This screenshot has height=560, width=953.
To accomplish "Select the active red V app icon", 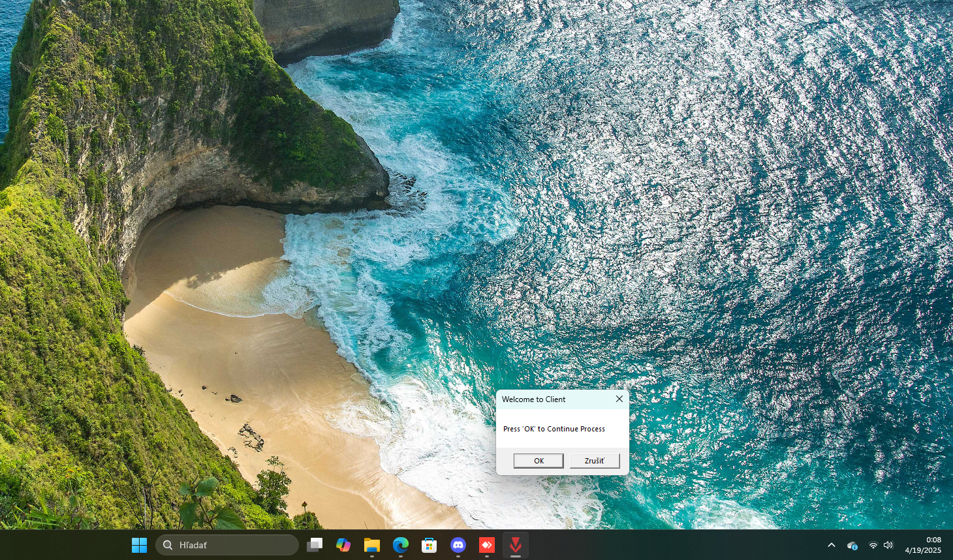I will [516, 545].
